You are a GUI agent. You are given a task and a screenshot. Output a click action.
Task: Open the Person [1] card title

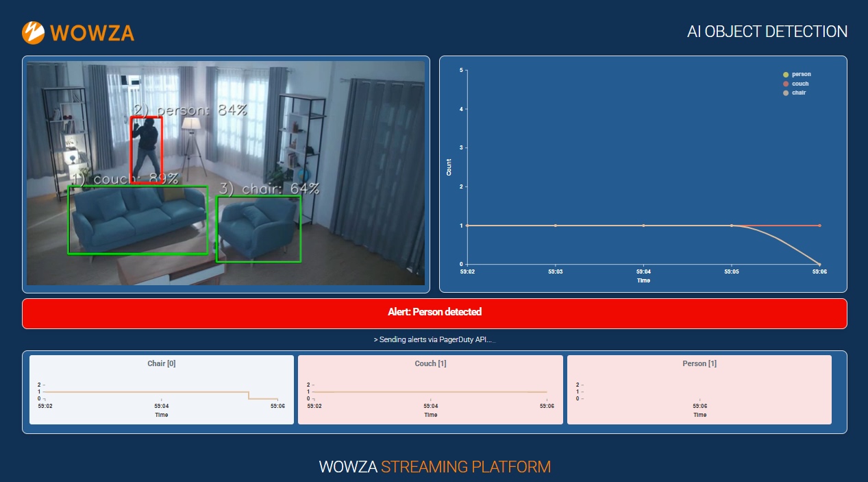click(699, 363)
